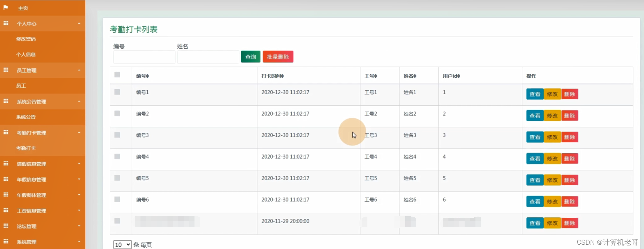Open 修改密码 in the sidebar
Image resolution: width=644 pixels, height=249 pixels.
point(26,39)
